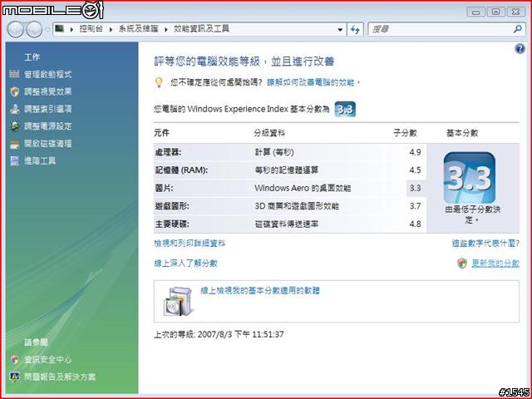This screenshot has height=399, width=532.
Task: Click 3D 商業和遊戲圖形效能 description
Action: click(297, 206)
